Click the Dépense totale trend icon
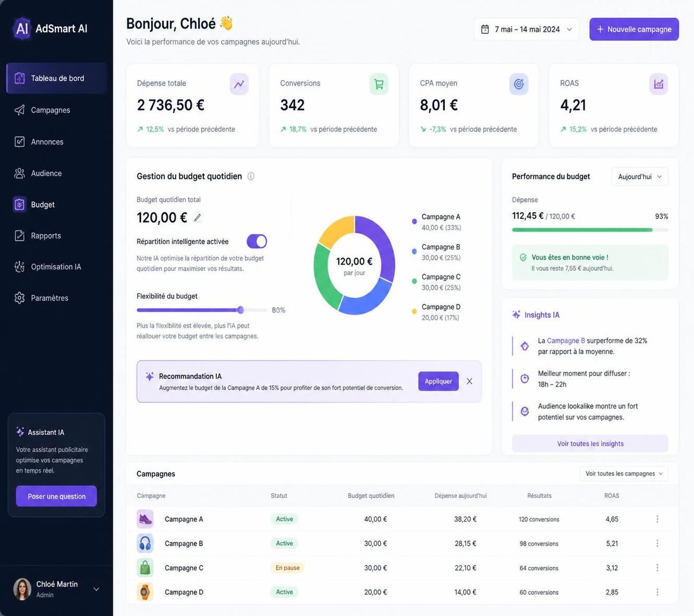The height and width of the screenshot is (616, 694). (x=239, y=84)
